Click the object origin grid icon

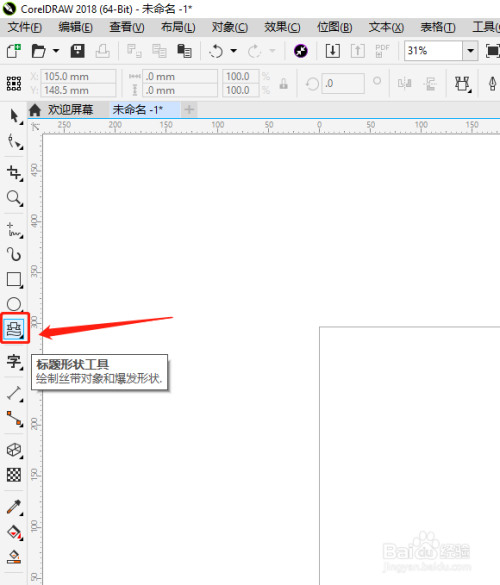(x=14, y=84)
